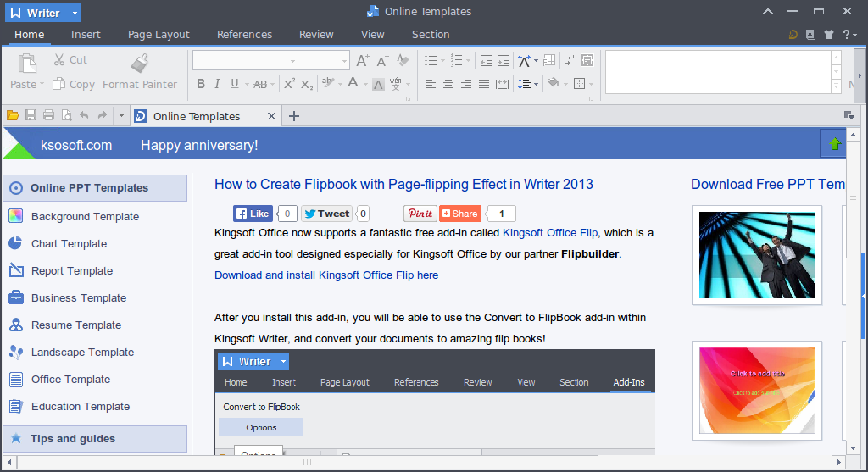Open the quick access toolbar customize arrow
This screenshot has height=472, width=868.
[121, 115]
